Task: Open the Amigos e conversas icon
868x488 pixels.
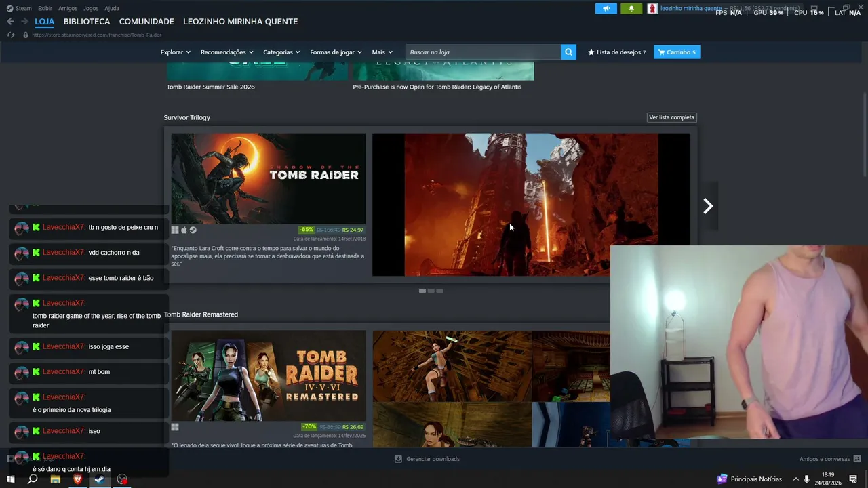Action: 857,459
